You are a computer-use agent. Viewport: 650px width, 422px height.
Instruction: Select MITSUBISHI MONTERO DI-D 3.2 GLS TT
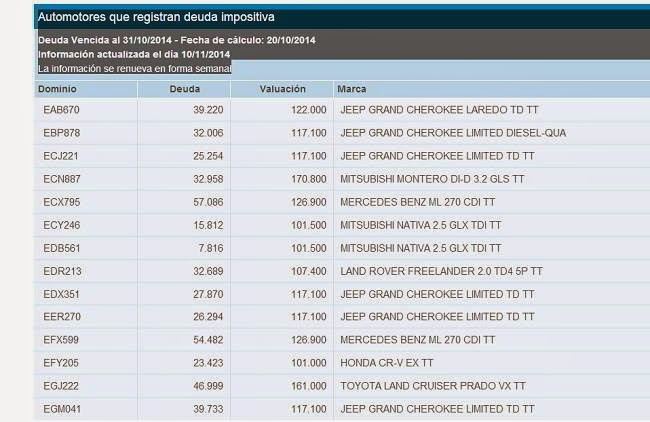pyautogui.click(x=432, y=179)
